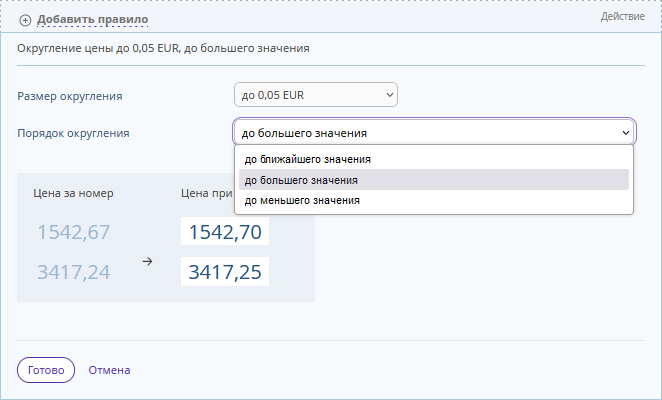The width and height of the screenshot is (662, 400).
Task: Click the plus icon beside Добавить правило
Action: click(25, 20)
